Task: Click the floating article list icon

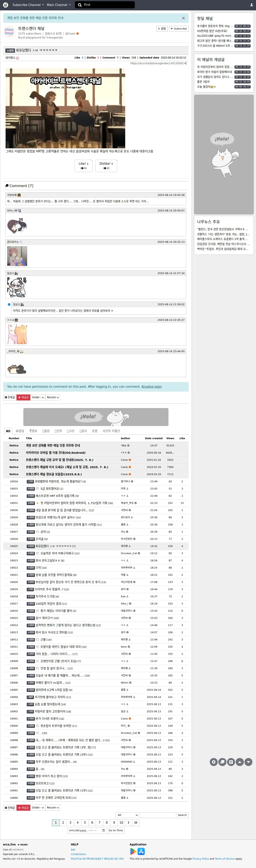Action: coord(231,762)
